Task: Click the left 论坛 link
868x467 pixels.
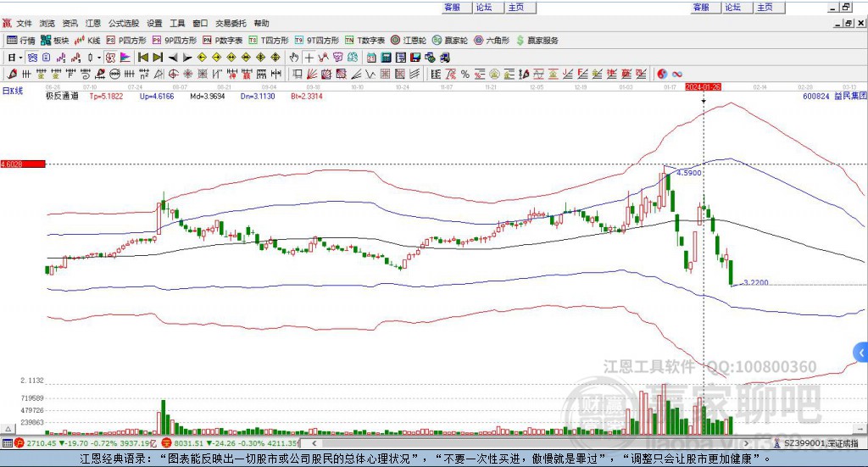Action: tap(484, 7)
